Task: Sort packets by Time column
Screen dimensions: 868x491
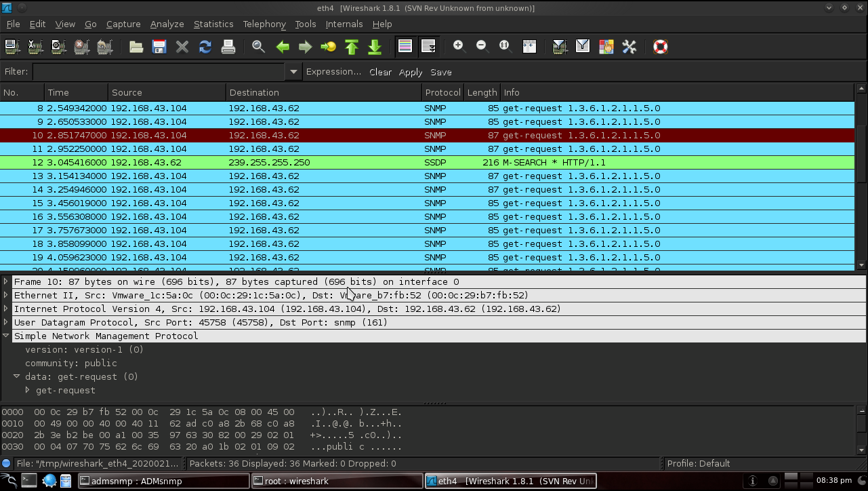Action: pyautogui.click(x=76, y=92)
